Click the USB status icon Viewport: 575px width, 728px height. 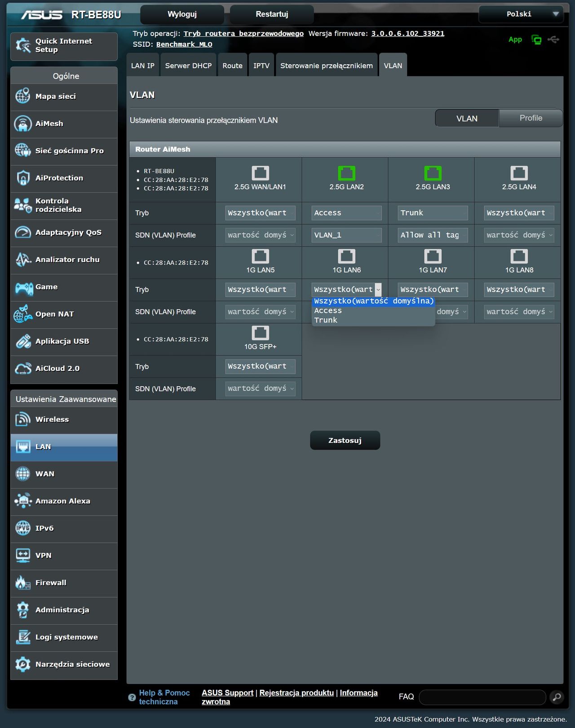(553, 40)
